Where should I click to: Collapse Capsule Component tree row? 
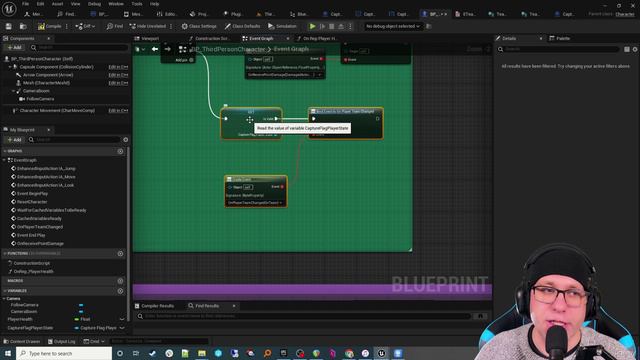pos(10,67)
